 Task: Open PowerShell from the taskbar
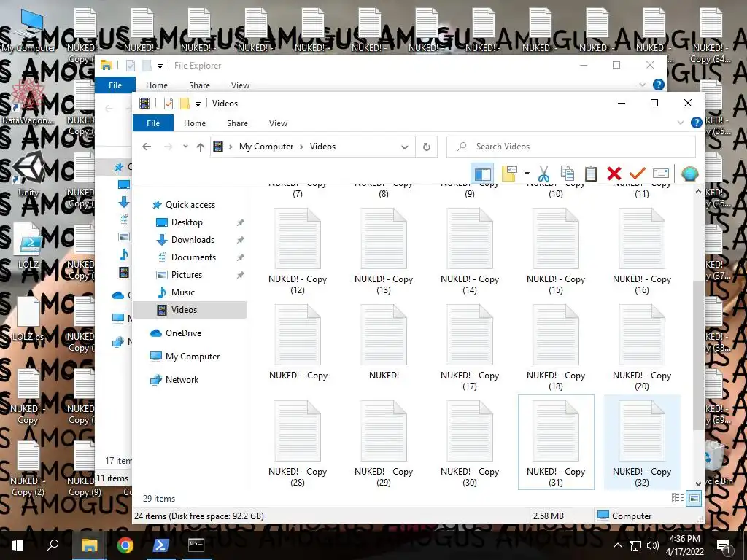[x=160, y=545]
